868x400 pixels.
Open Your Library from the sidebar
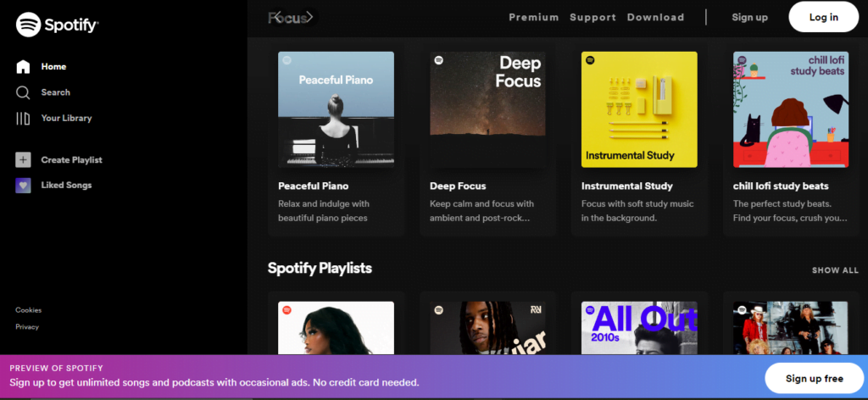click(x=66, y=118)
